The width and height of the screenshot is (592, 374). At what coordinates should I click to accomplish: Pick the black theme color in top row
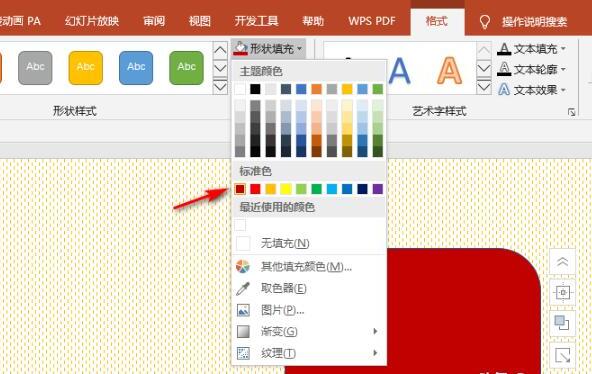tap(255, 89)
